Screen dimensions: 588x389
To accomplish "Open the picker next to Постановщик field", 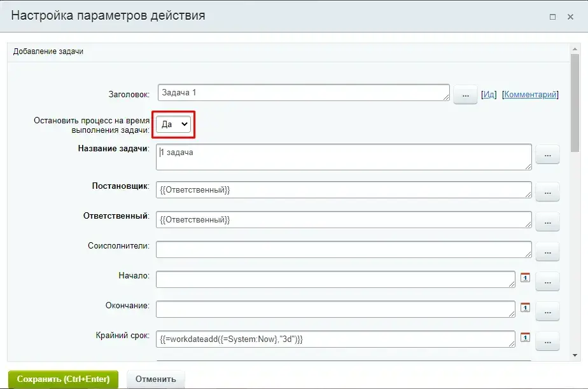I will coord(547,191).
